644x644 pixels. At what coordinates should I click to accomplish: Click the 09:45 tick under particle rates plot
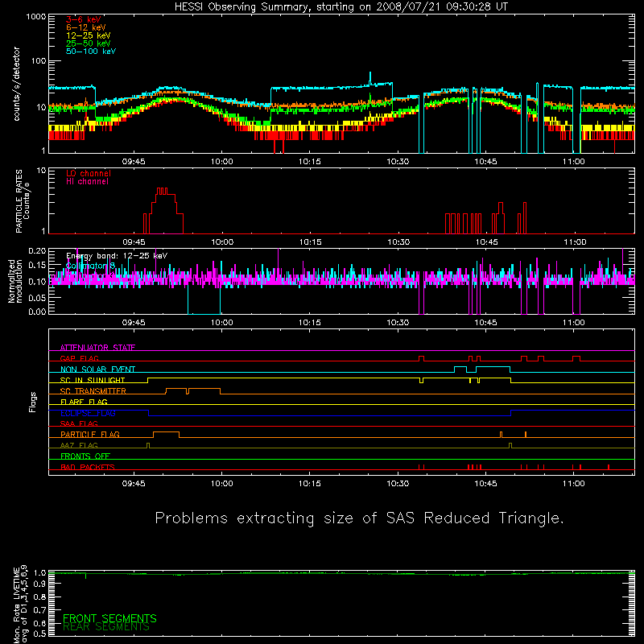[x=134, y=242]
